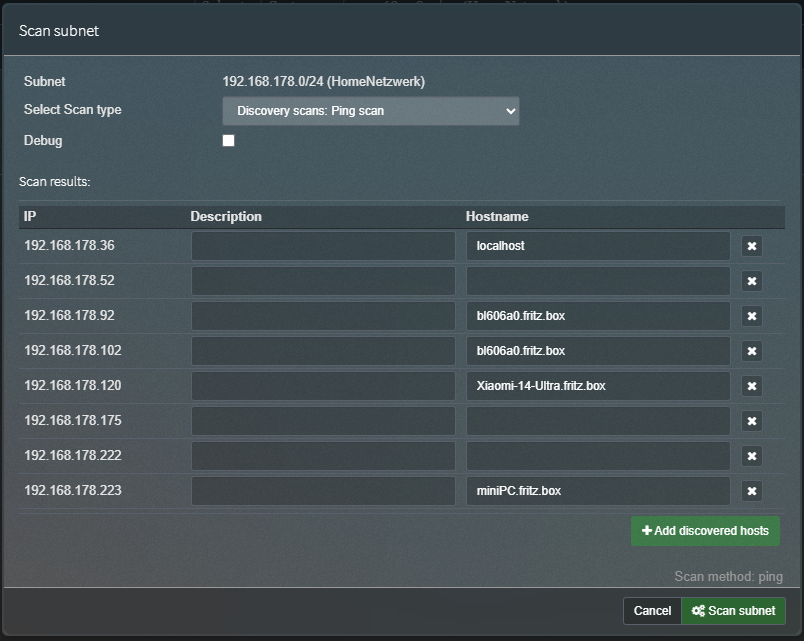Screen dimensions: 804x641
Task: Remove host 192.168.178.175 with its X icon
Action: pyautogui.click(x=752, y=421)
